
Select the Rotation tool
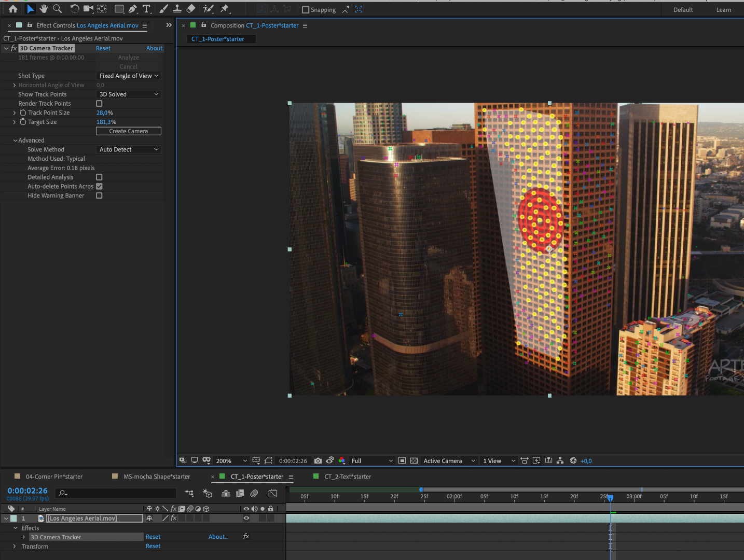click(75, 9)
